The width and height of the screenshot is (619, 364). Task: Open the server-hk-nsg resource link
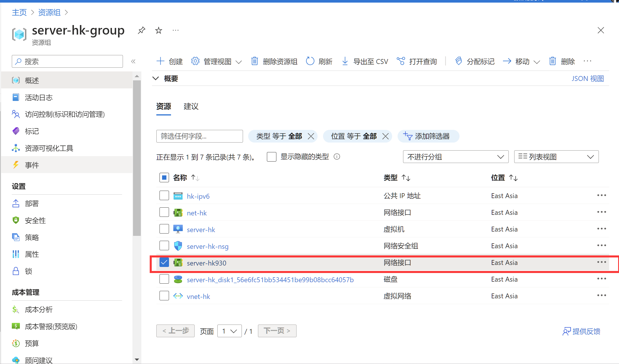(x=208, y=247)
